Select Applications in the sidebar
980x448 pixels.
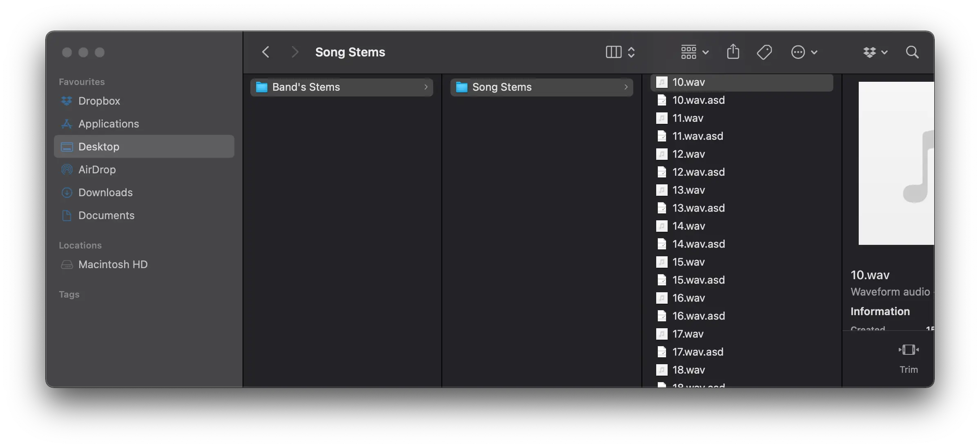(108, 124)
